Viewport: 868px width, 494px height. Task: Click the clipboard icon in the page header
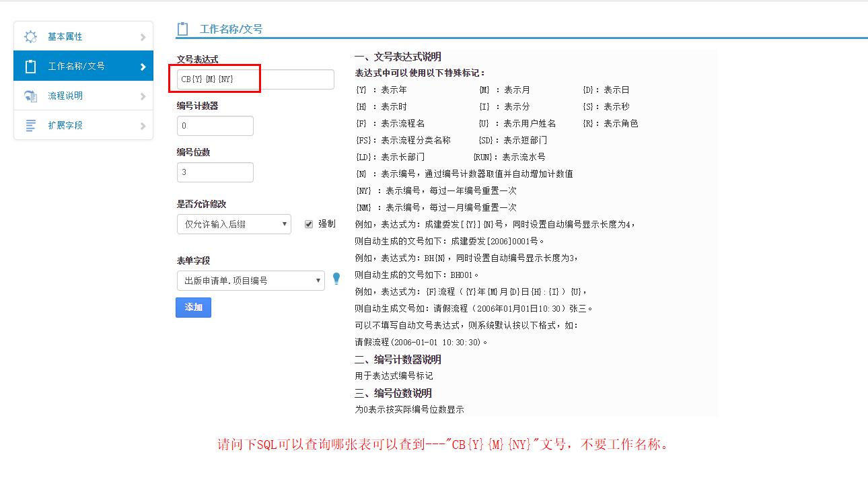coord(182,29)
